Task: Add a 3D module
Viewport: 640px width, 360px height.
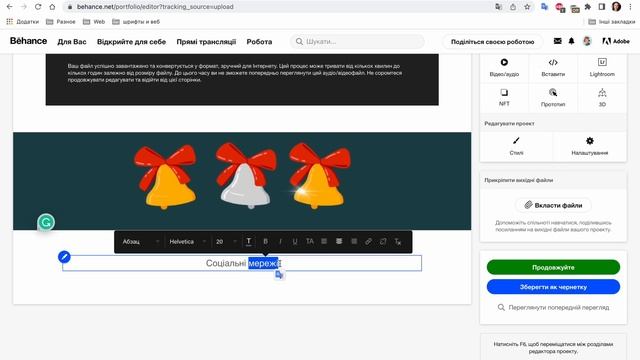Action: click(x=602, y=98)
